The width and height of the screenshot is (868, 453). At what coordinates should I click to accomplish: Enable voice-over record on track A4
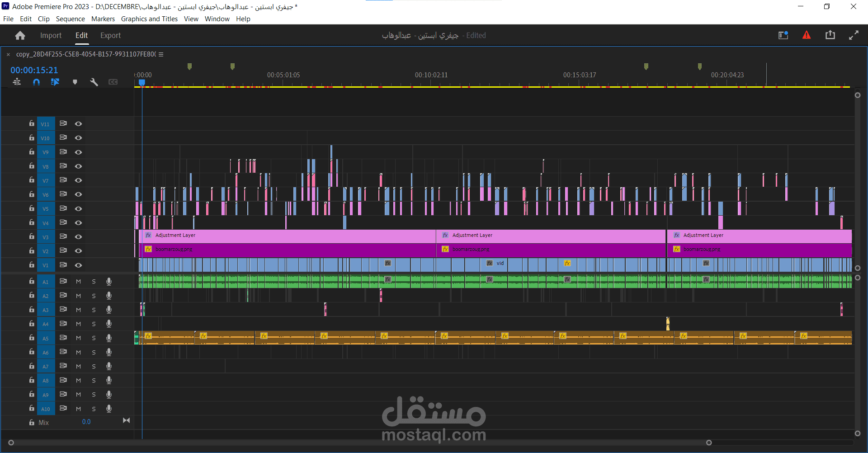(109, 324)
